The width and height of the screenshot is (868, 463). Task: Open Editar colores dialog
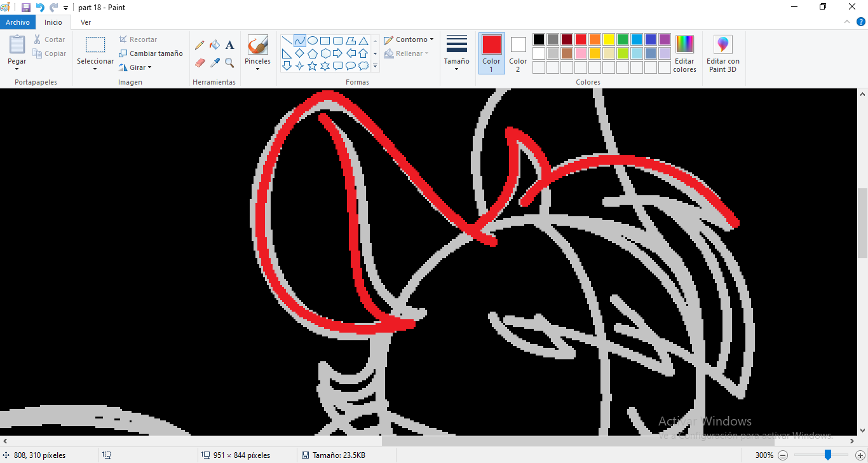tap(684, 53)
